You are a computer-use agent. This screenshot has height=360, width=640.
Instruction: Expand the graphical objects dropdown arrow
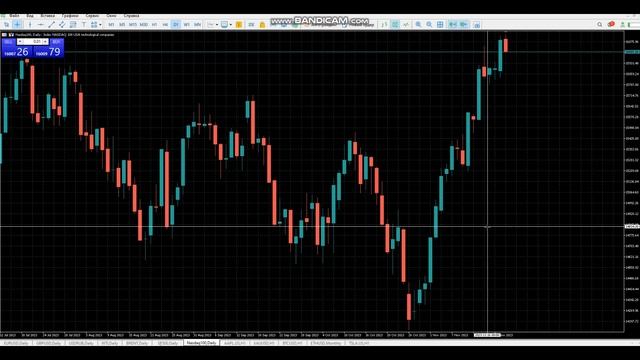[100, 25]
